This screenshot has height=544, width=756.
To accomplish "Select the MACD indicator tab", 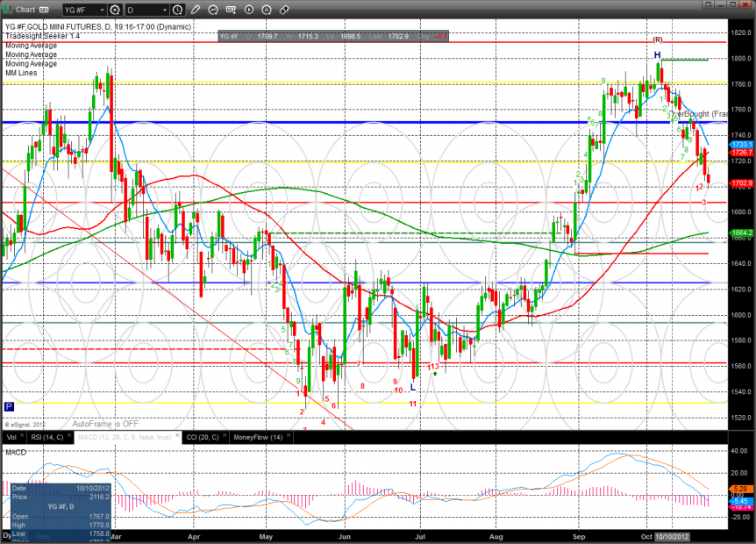I will click(x=125, y=438).
